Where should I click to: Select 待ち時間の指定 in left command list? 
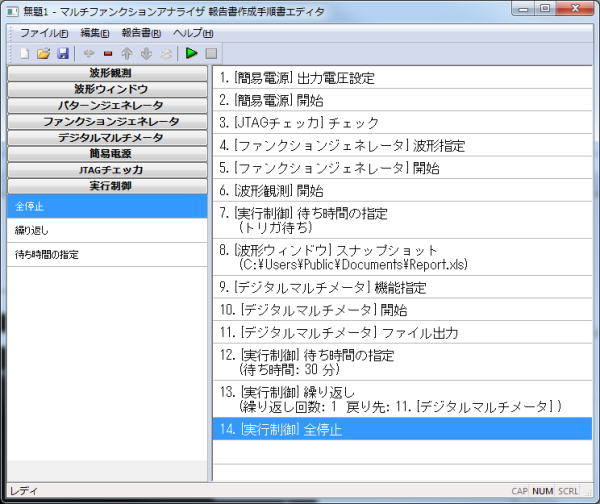(107, 254)
